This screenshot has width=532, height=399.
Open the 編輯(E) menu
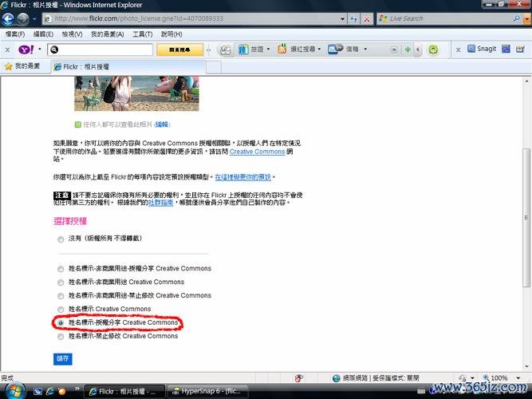tap(43, 34)
